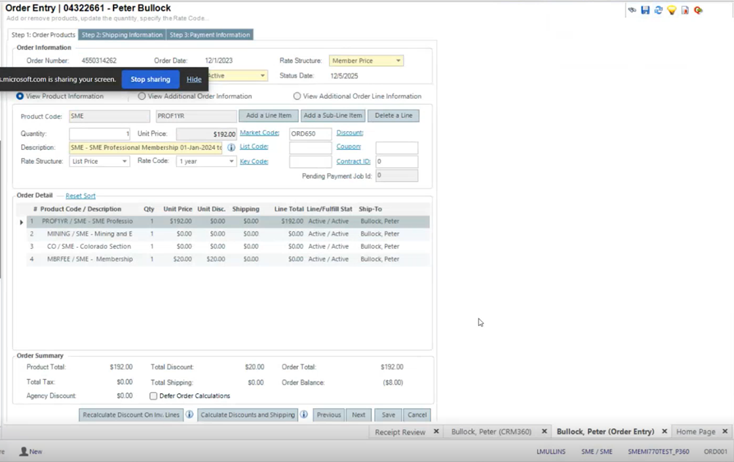This screenshot has width=734, height=462.
Task: Click the yellow lightbulb icon
Action: click(x=672, y=10)
